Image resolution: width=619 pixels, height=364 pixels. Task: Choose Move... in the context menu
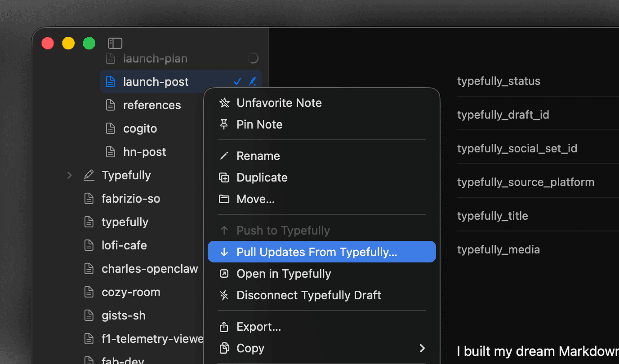(322, 199)
